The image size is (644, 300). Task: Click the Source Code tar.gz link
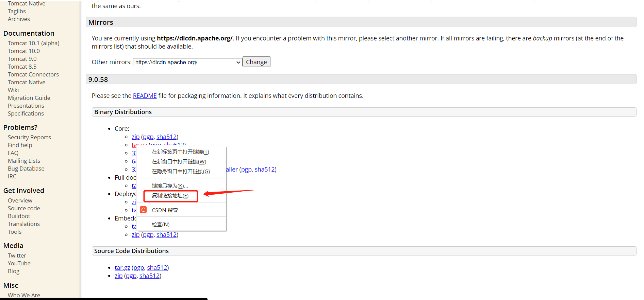[122, 268]
